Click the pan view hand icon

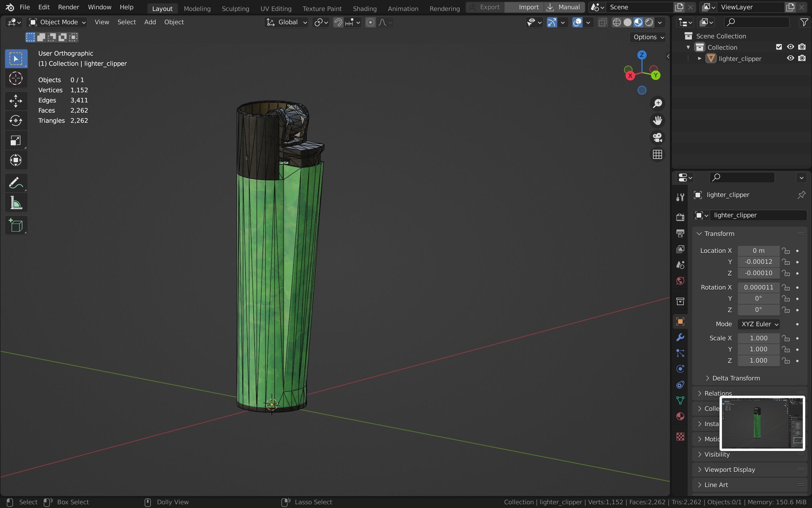[657, 120]
